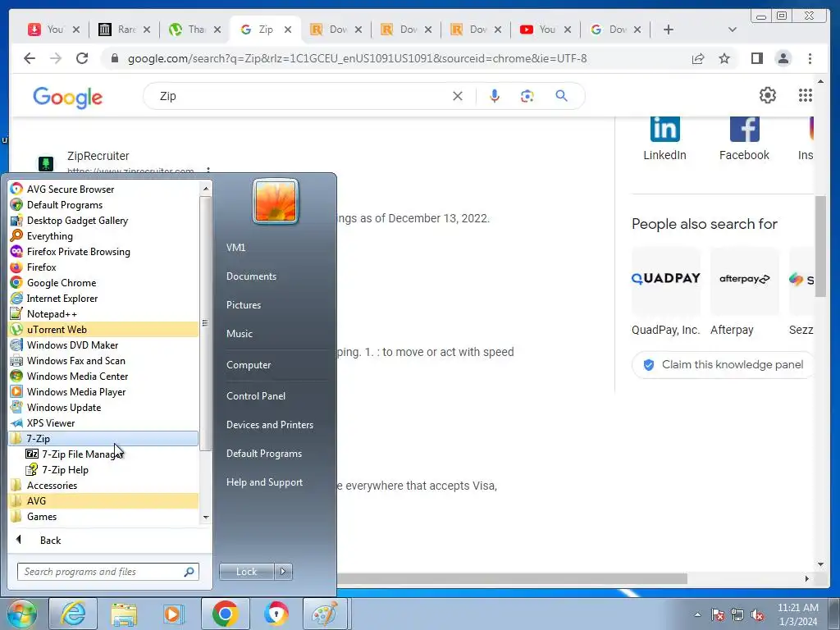Open the LinkedIn profile link
Image resolution: width=840 pixels, height=630 pixels.
[x=664, y=139]
